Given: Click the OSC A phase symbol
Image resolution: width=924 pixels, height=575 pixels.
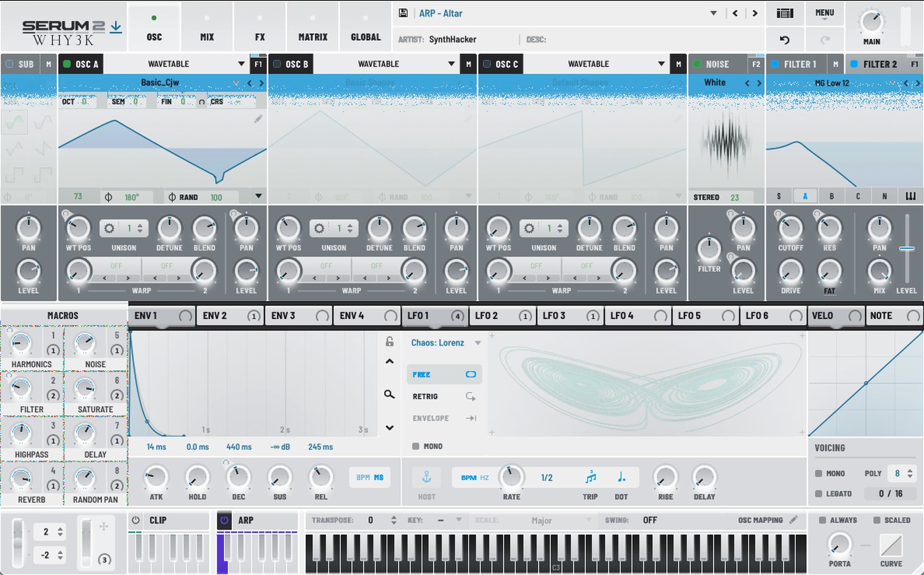Looking at the screenshot, I should point(109,197).
